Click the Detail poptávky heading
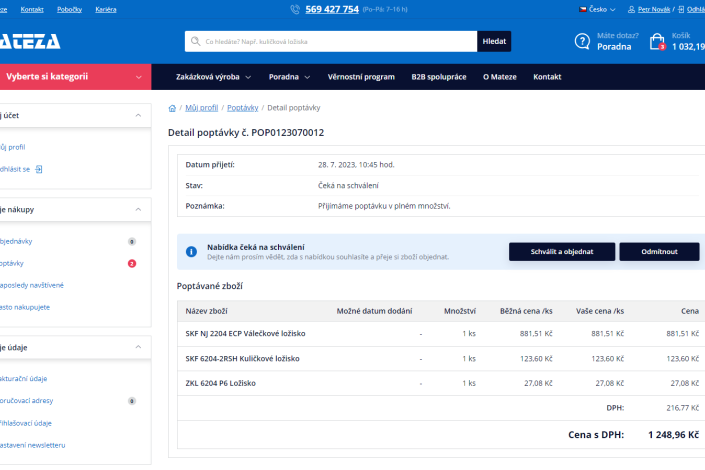This screenshot has height=470, width=705. click(x=246, y=133)
